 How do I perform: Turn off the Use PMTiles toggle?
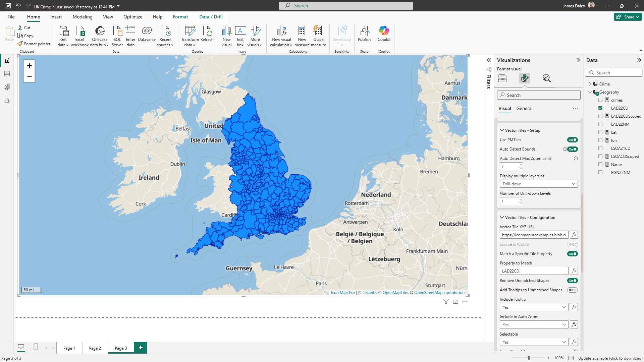572,140
